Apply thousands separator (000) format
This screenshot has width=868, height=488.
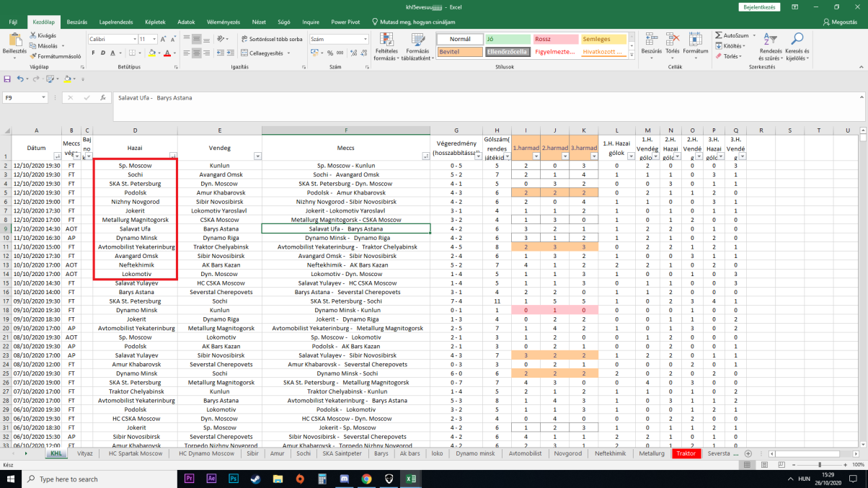coord(340,53)
